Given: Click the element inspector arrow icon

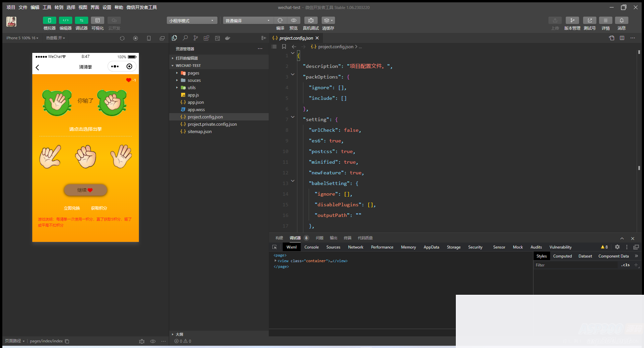Looking at the screenshot, I should pos(275,247).
